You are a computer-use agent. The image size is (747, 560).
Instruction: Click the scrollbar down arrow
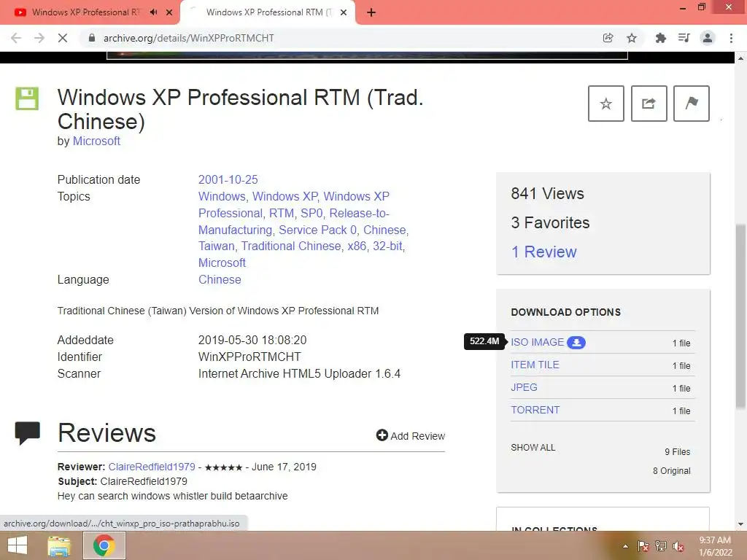click(740, 524)
